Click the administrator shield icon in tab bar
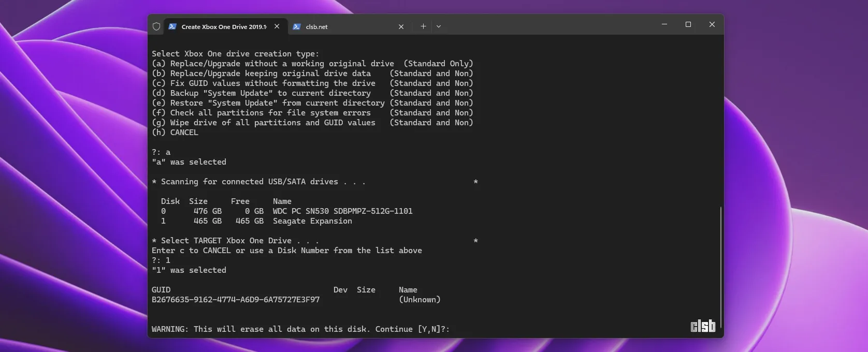This screenshot has width=868, height=352. click(156, 26)
